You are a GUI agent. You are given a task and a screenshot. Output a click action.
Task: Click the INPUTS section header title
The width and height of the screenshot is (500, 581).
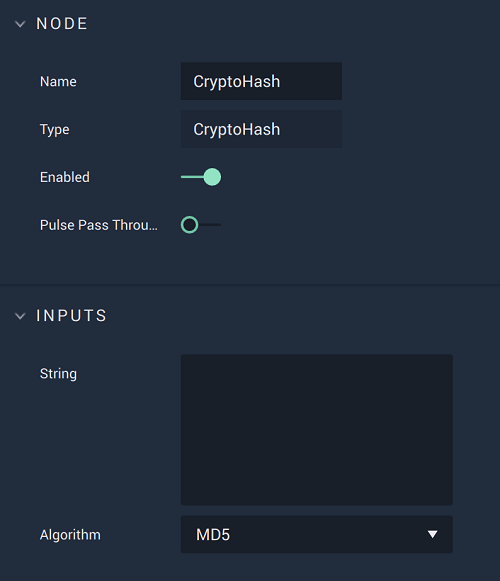tap(71, 316)
